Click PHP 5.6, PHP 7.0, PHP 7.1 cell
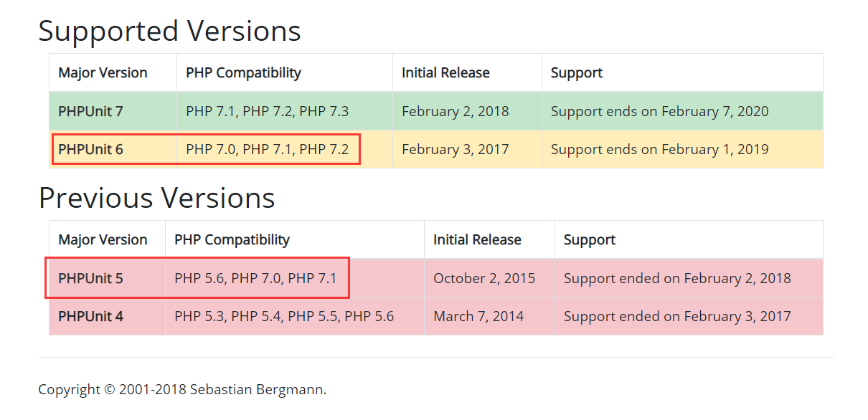The image size is (868, 420). 255,278
